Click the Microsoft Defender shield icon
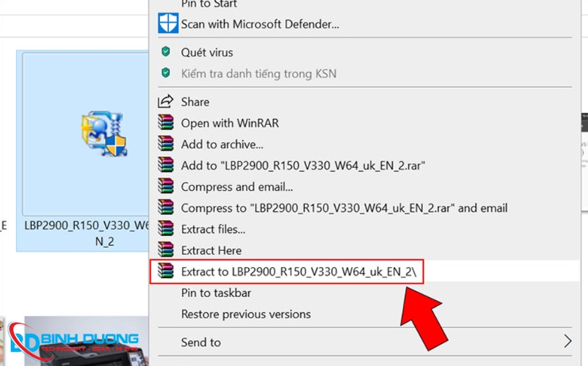This screenshot has width=588, height=366. point(167,23)
